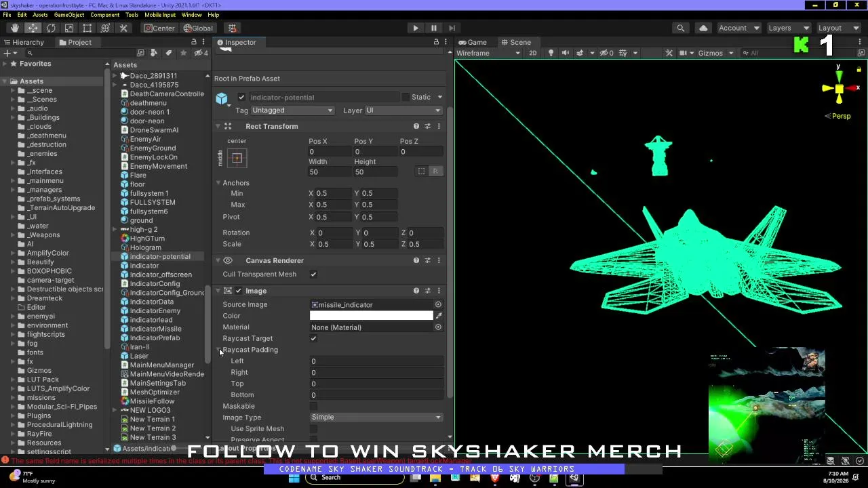Click the anchor presets box
Viewport: 868px width, 488px height.
(237, 158)
